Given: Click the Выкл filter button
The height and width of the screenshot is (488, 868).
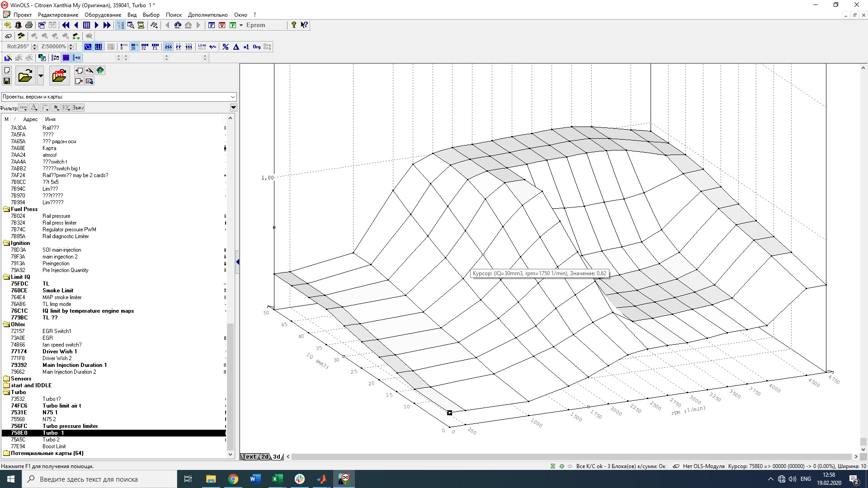Looking at the screenshot, I should 78,108.
